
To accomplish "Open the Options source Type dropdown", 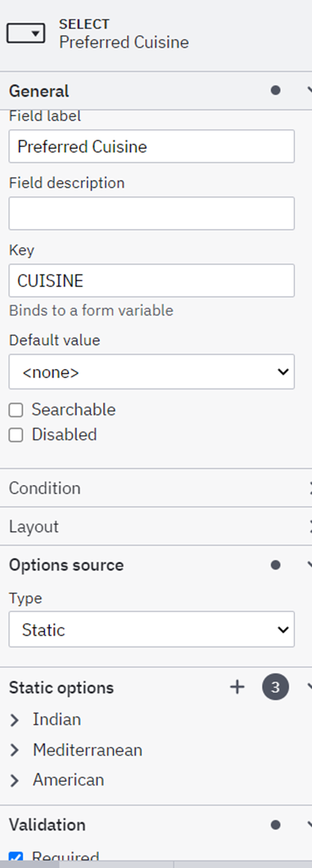I will [x=151, y=629].
